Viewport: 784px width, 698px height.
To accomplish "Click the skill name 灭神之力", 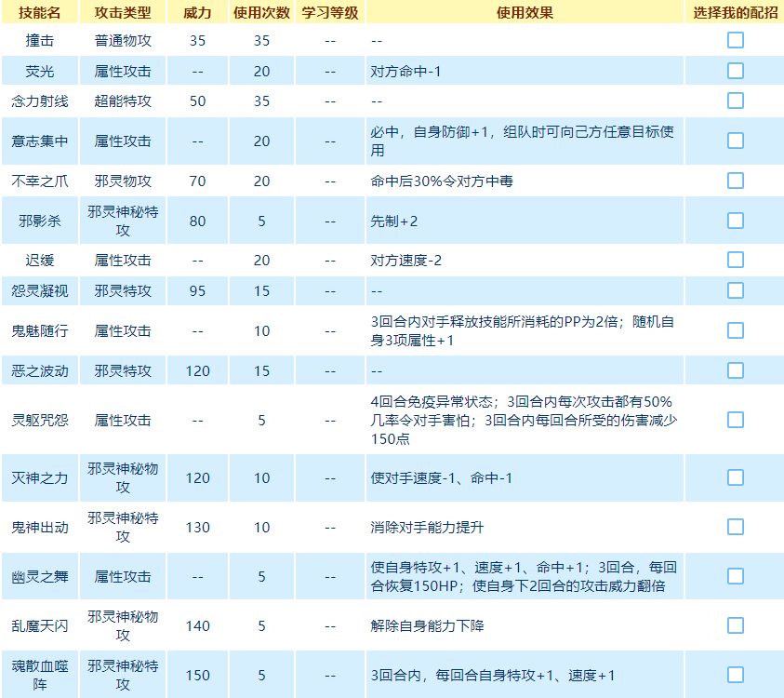I will tap(39, 477).
